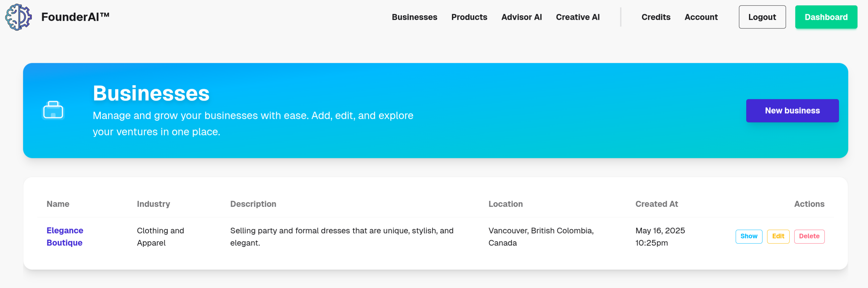Open Account settings link
The height and width of the screenshot is (288, 868).
pos(701,17)
